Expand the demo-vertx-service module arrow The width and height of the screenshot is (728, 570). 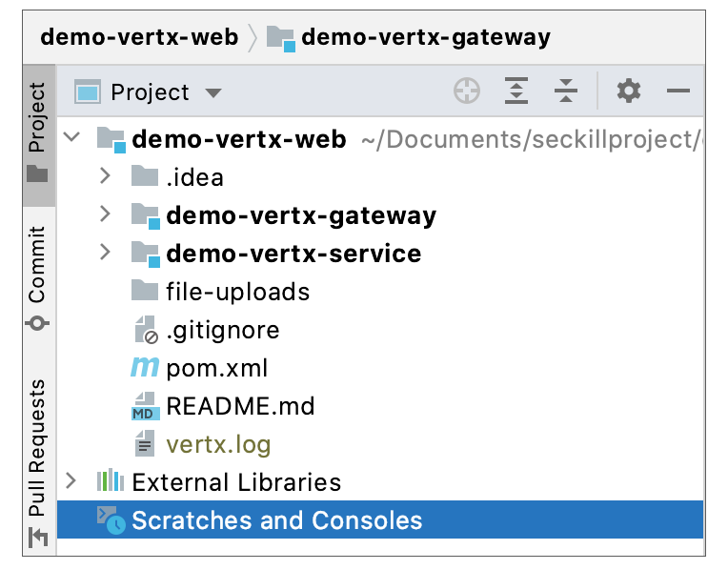click(x=106, y=253)
